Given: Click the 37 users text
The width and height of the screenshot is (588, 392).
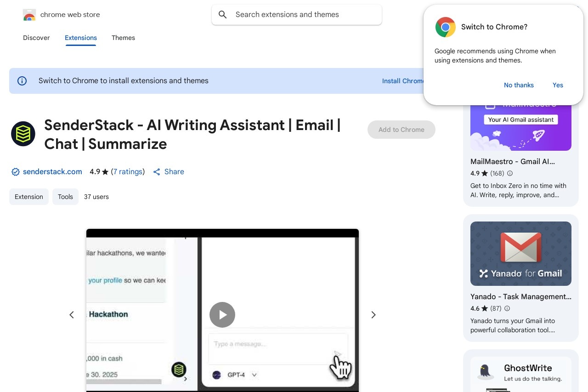Looking at the screenshot, I should point(96,197).
